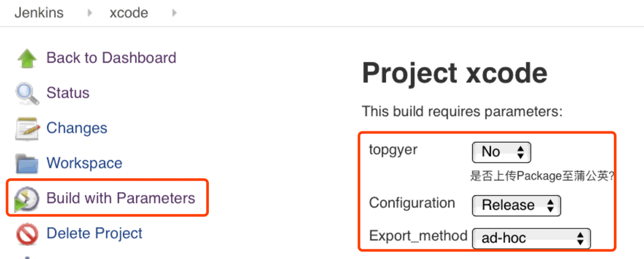Click Jenkins in the breadcrumb

39,13
